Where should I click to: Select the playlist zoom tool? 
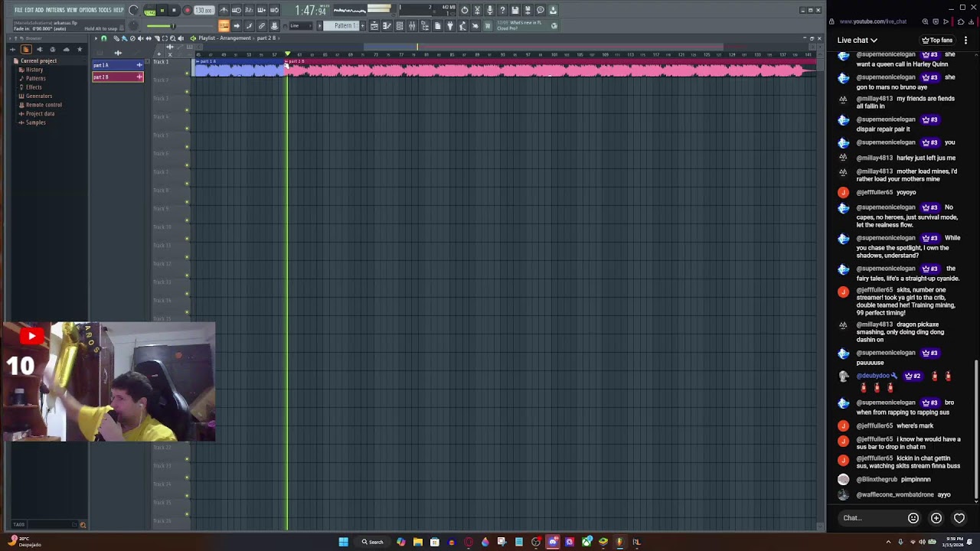[x=172, y=38]
